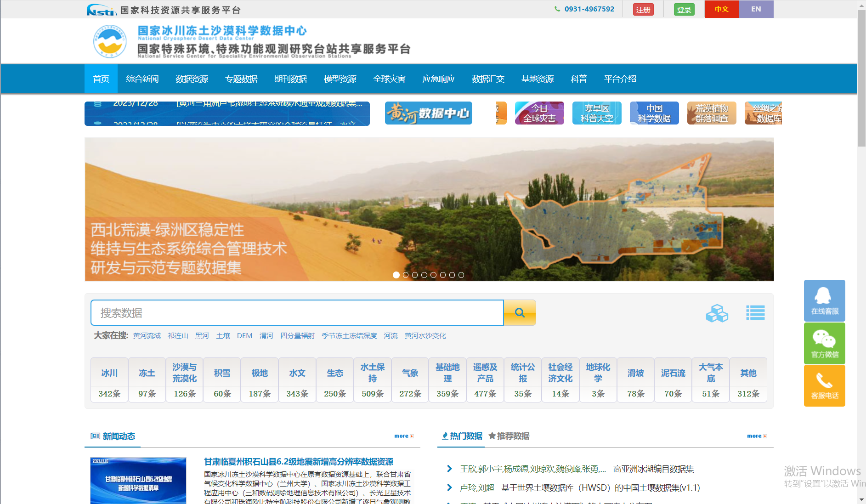The image size is (866, 504).
Task: Open the 平台介绍 menu
Action: click(620, 79)
